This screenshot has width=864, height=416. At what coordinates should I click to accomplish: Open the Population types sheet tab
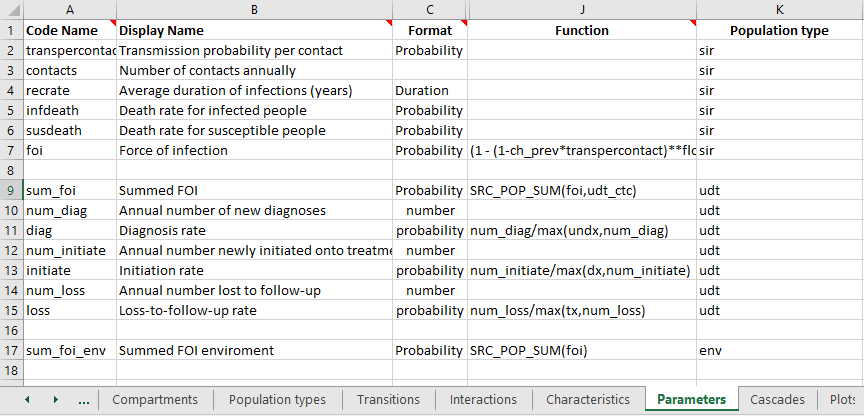click(277, 399)
